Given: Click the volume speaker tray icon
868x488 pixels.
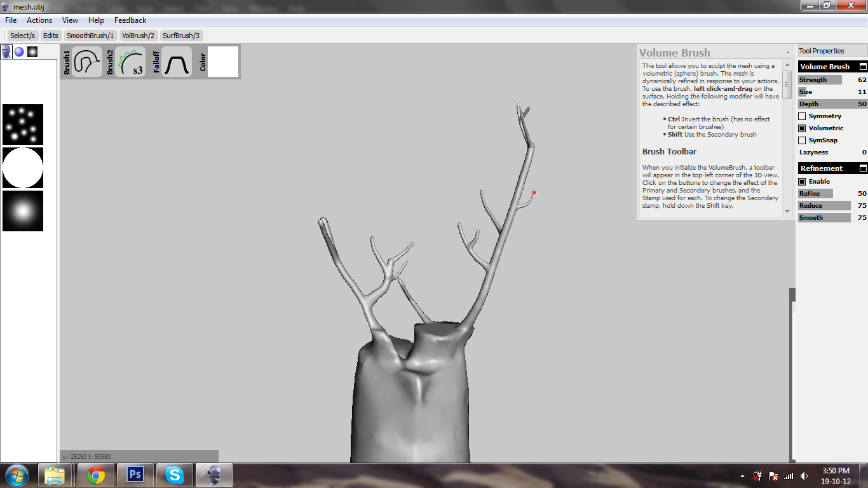Looking at the screenshot, I should (x=804, y=476).
